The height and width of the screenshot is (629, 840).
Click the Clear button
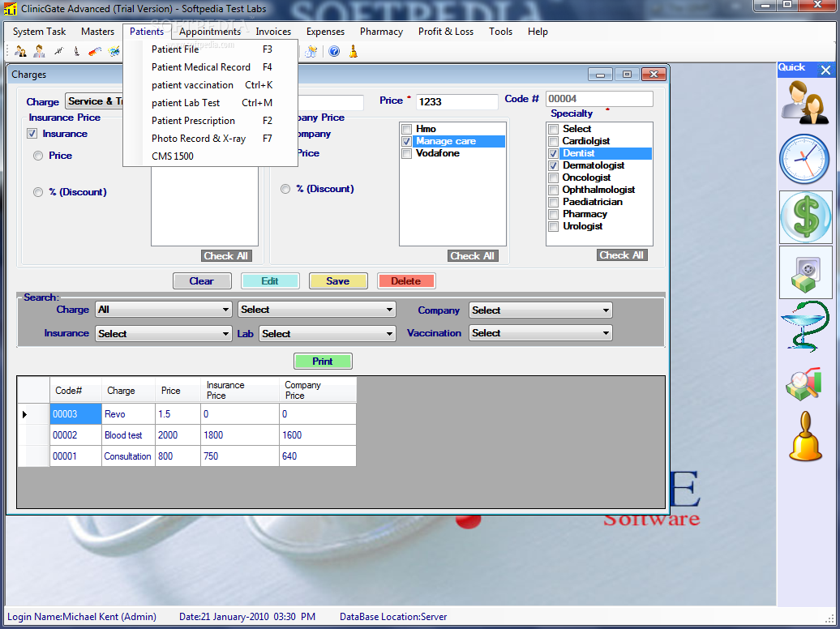tap(202, 281)
